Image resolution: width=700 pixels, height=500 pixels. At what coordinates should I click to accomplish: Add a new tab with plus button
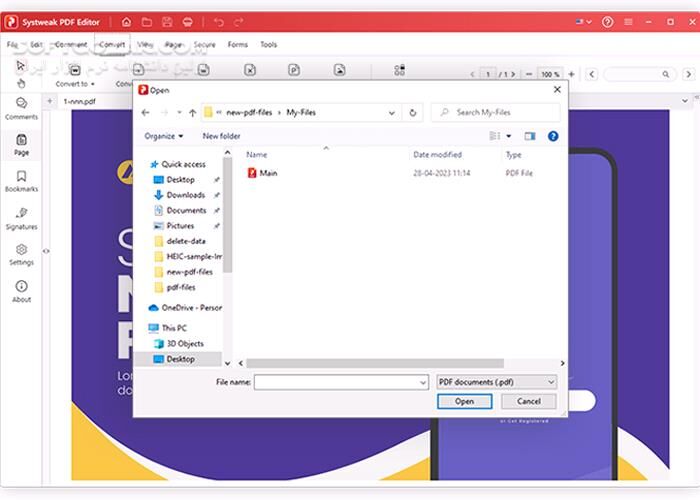50,101
